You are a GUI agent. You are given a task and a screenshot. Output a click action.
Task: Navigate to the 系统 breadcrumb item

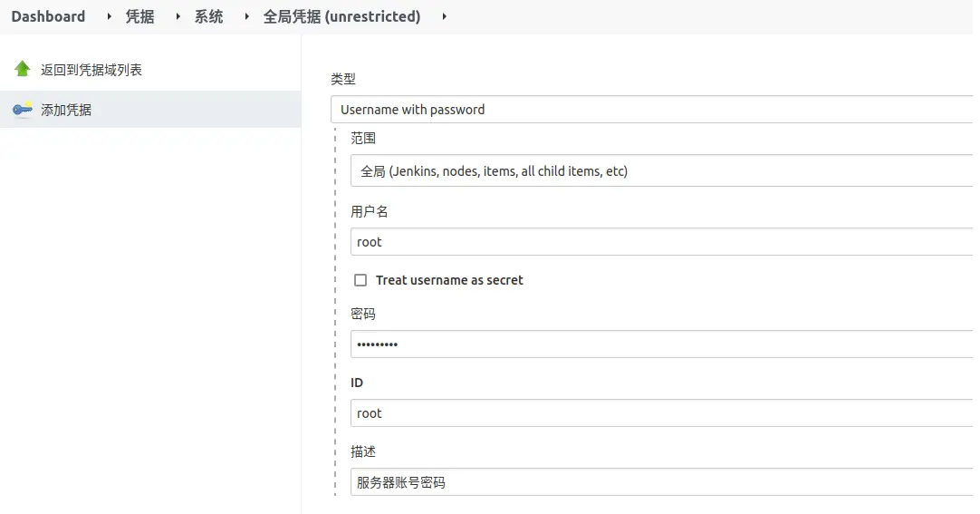click(x=208, y=16)
